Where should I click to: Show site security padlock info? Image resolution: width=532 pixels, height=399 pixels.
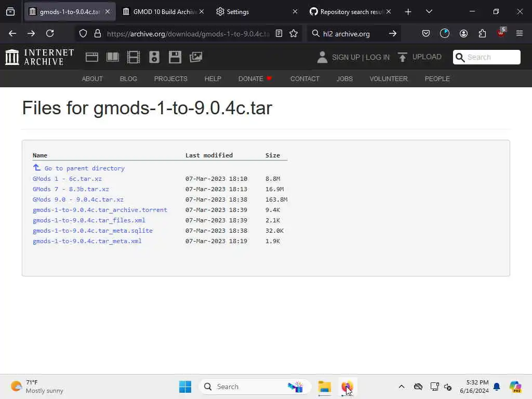click(98, 33)
